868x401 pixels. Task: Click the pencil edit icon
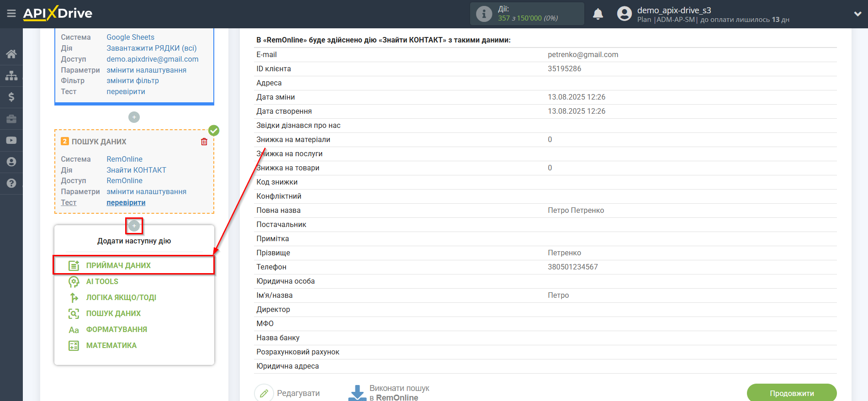pos(264,393)
